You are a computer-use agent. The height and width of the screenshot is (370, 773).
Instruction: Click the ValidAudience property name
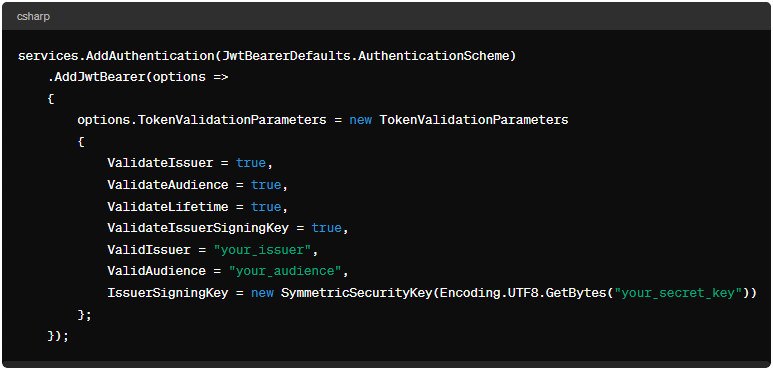coord(156,271)
